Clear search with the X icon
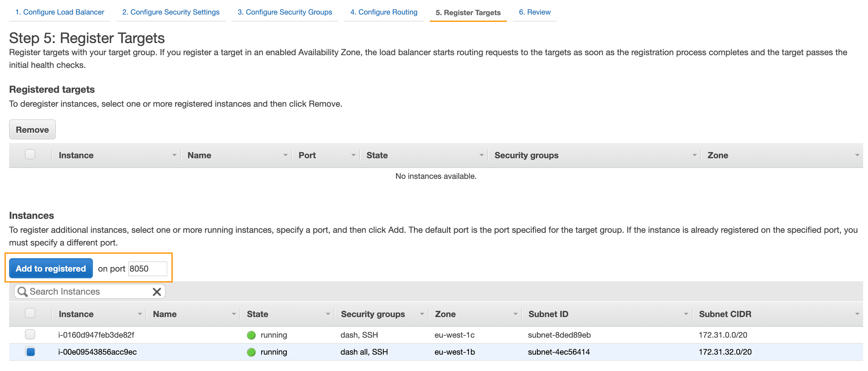The image size is (868, 371). (x=157, y=292)
